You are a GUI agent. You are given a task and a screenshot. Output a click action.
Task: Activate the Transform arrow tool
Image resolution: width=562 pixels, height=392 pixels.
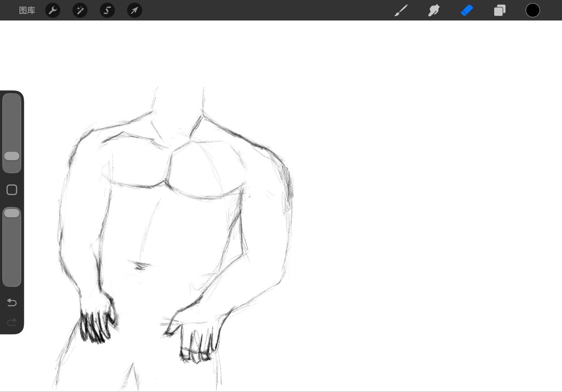click(x=135, y=10)
